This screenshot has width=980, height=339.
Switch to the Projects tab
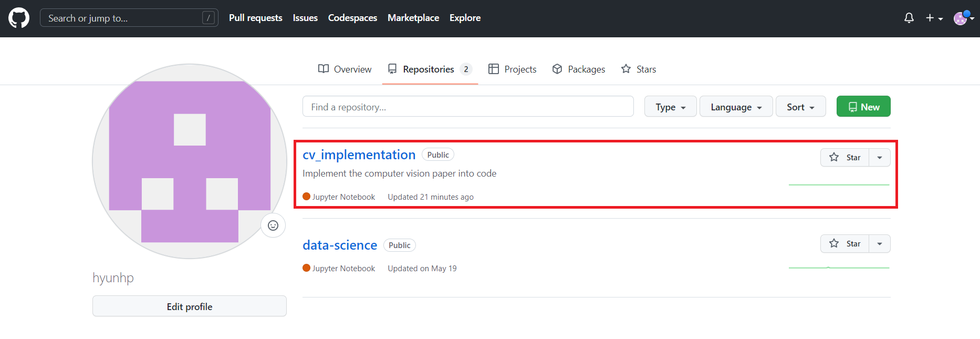coord(513,69)
